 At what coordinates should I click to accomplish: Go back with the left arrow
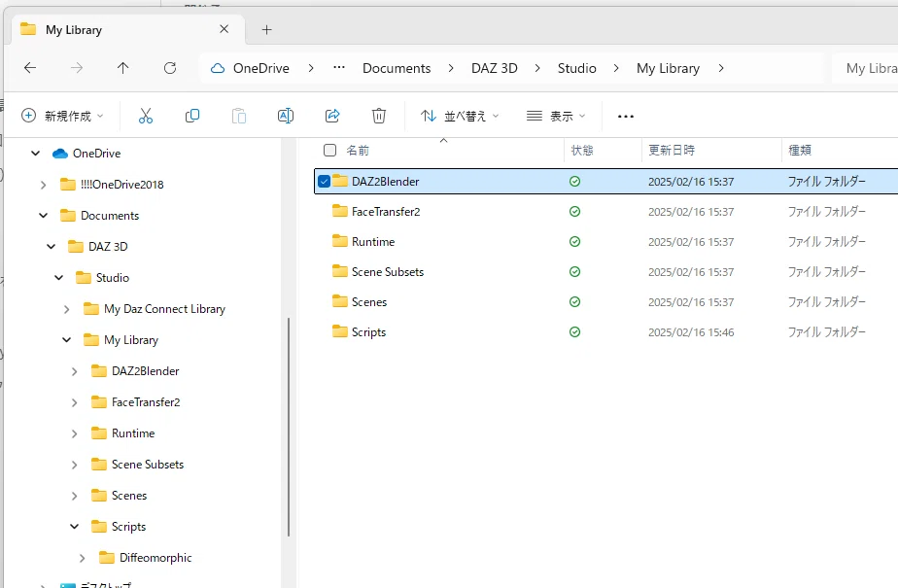click(x=30, y=68)
